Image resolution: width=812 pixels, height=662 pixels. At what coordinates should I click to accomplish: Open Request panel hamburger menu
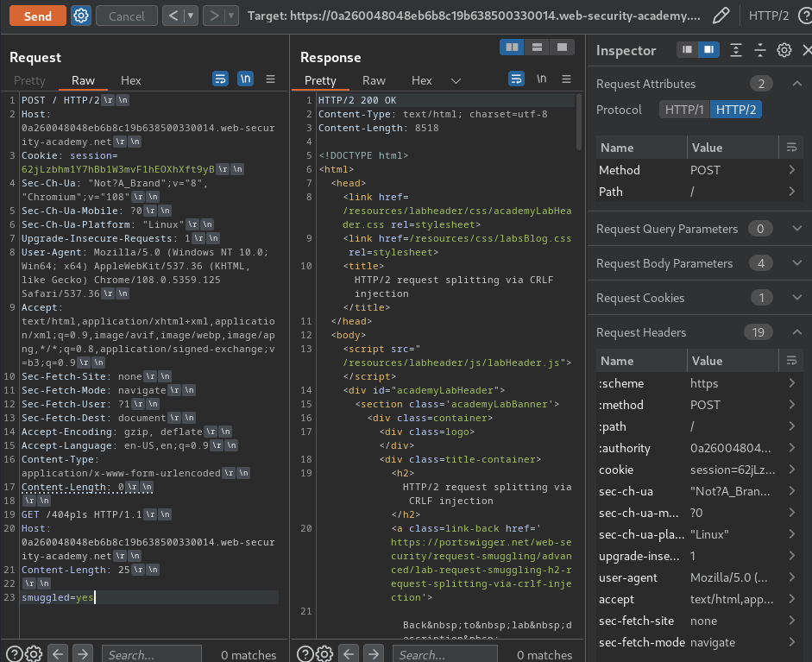click(270, 79)
